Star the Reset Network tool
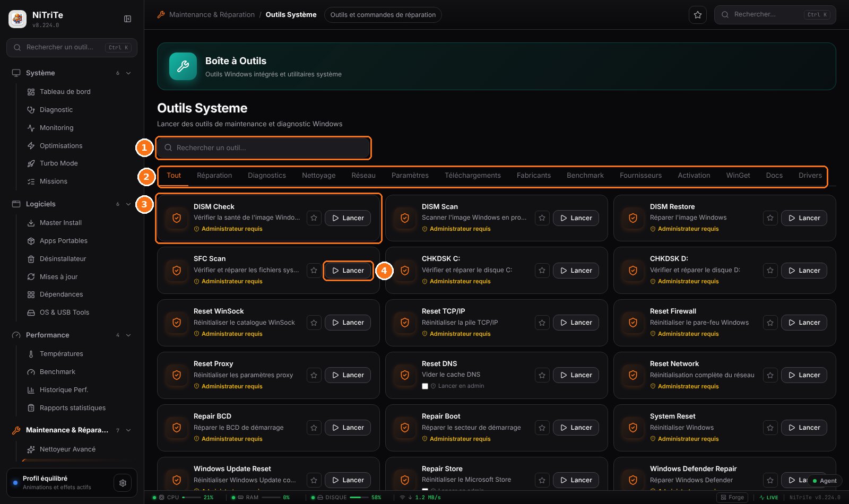 click(x=770, y=375)
